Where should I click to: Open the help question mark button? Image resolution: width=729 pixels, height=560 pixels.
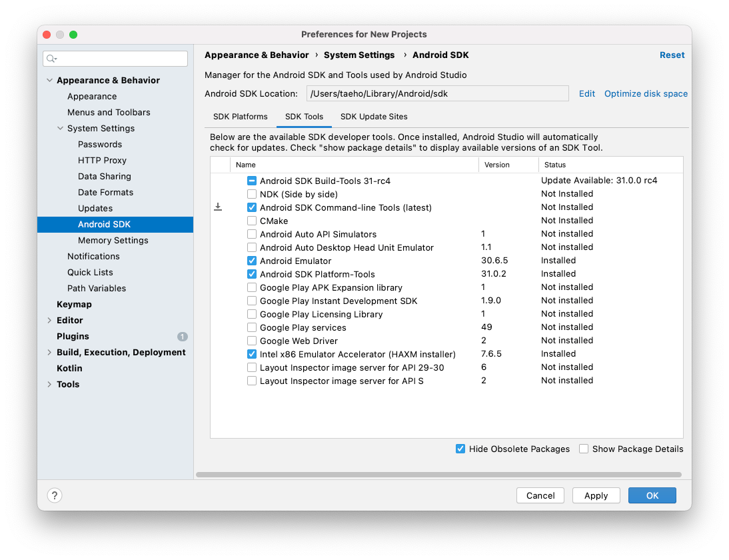(x=55, y=495)
